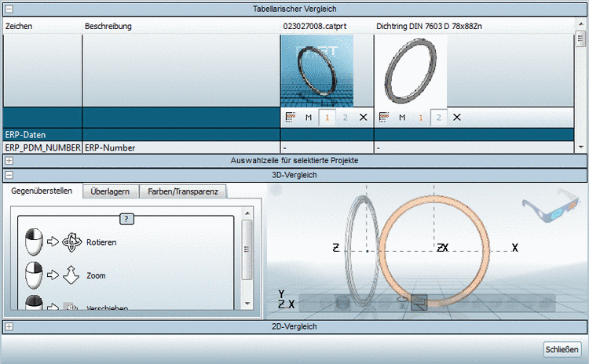Open the 023027008.catprt thumbnail preview
This screenshot has height=364, width=589.
tap(316, 71)
